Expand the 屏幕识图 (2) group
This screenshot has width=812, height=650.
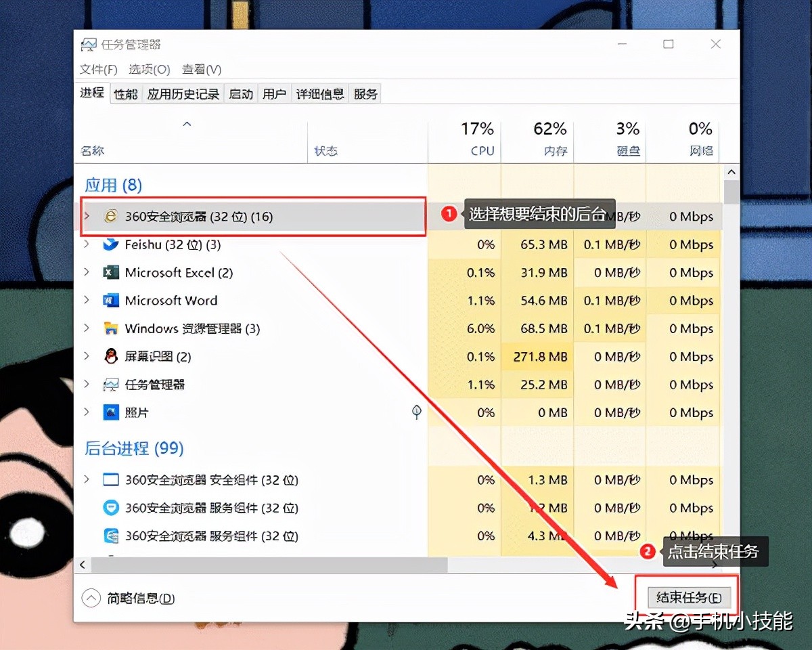pyautogui.click(x=87, y=356)
